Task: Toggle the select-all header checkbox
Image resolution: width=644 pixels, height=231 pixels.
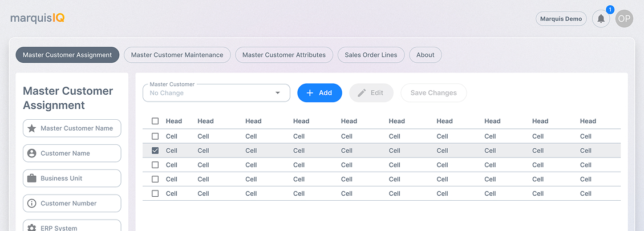Action: click(x=155, y=121)
